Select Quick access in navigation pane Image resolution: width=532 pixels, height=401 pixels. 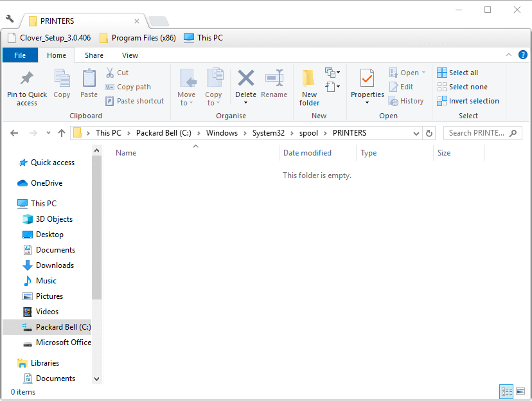click(46, 163)
